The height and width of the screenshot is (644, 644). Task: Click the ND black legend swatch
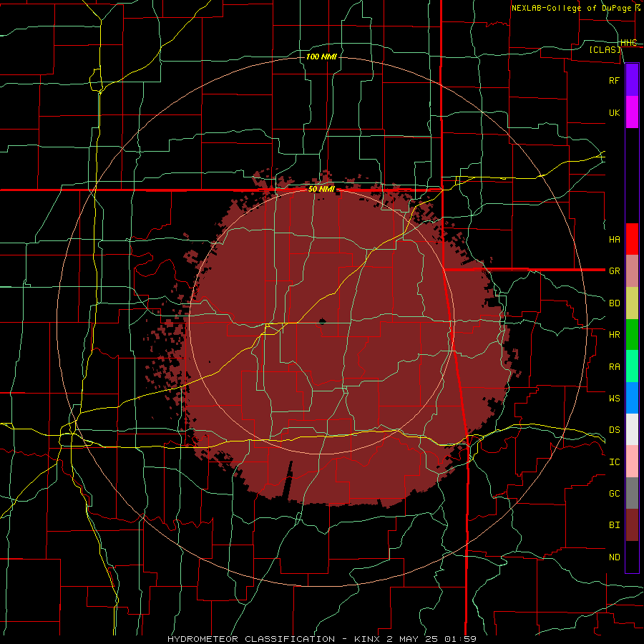(x=632, y=557)
